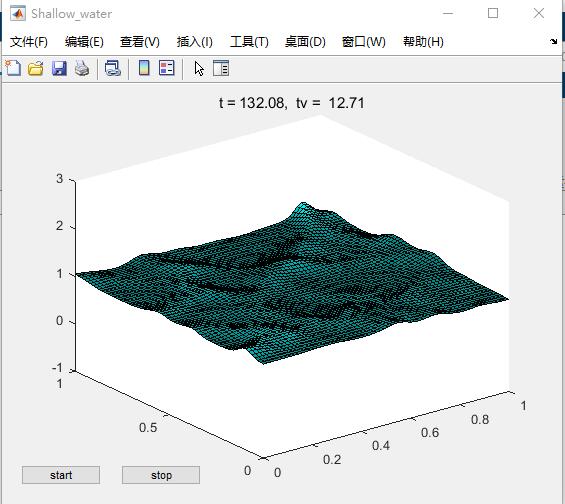Open the 窗口(W) menu

tap(364, 42)
